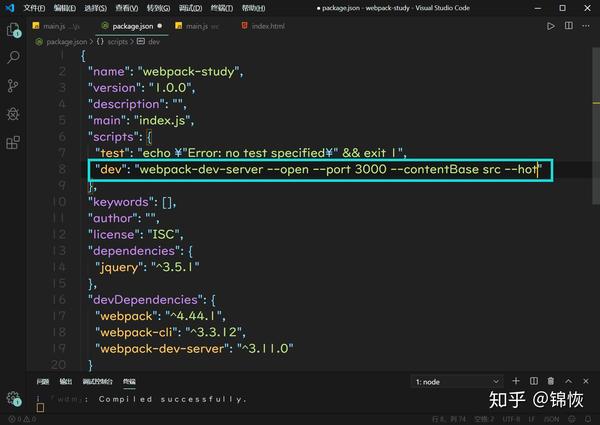Switch to the 调试控制台 panel tab

point(98,381)
